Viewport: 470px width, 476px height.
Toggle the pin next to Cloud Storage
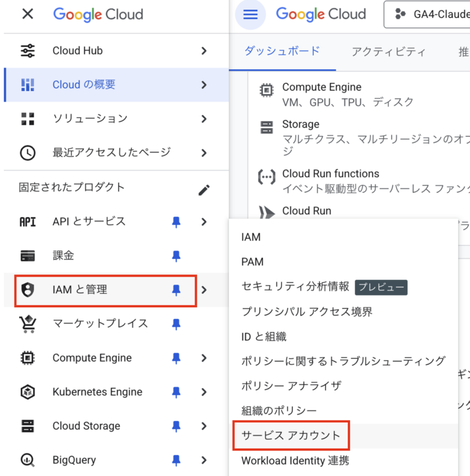176,426
